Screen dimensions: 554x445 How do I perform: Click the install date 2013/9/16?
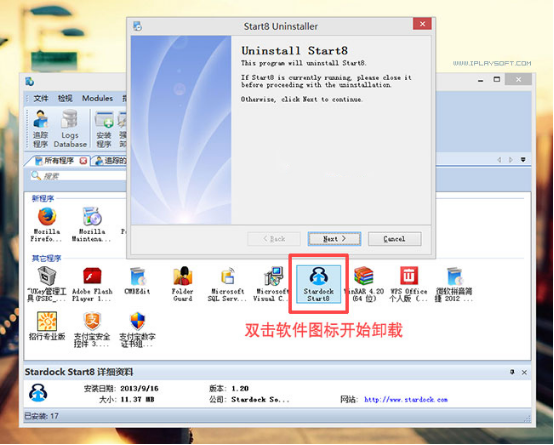[x=139, y=388]
